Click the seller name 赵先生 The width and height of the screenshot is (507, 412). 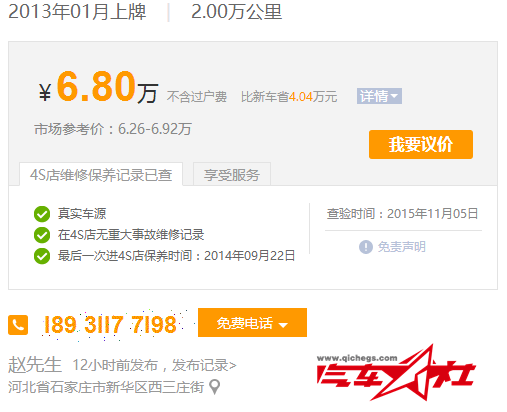click(x=35, y=365)
